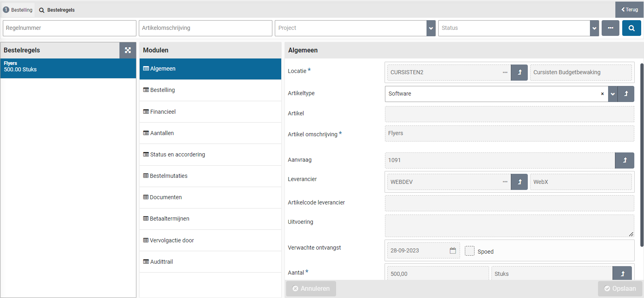Screen dimensions: 644x298
Task: Switch to the Bestelling tab
Action: pos(18,10)
